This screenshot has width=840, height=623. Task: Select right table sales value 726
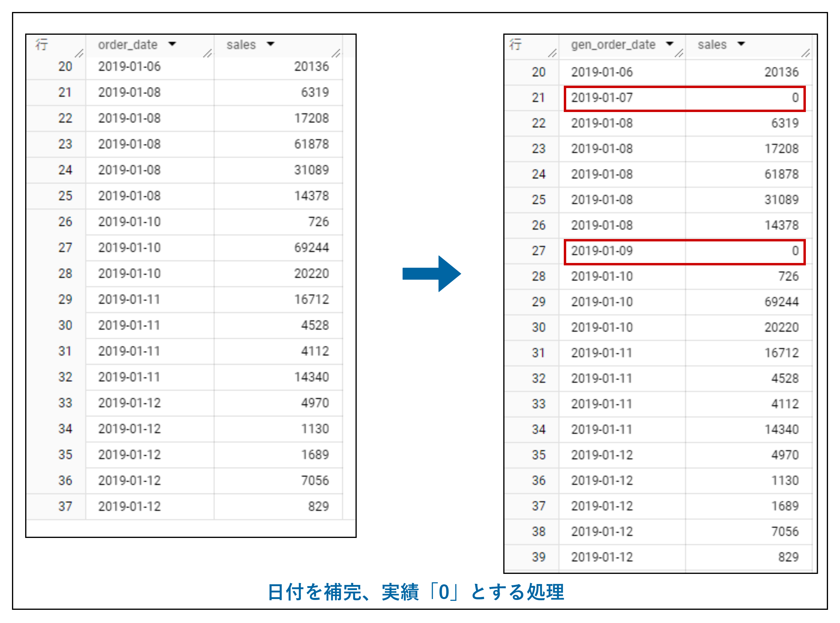788,276
